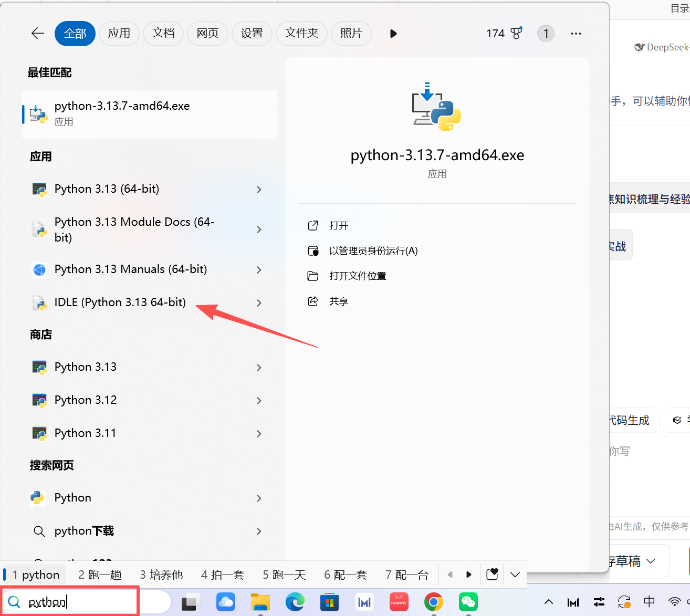This screenshot has height=616, width=690.
Task: Go to previous IME candidate page
Action: click(x=450, y=575)
